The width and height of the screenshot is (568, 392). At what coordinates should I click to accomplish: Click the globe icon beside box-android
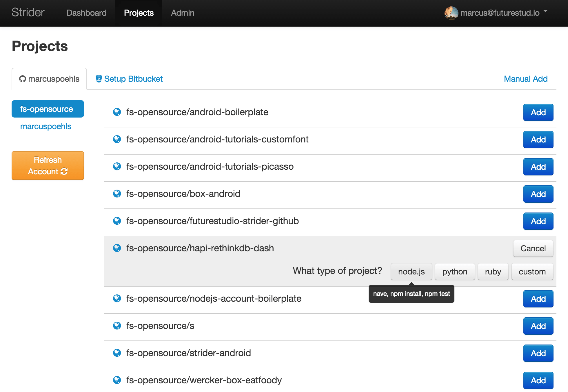tap(117, 194)
